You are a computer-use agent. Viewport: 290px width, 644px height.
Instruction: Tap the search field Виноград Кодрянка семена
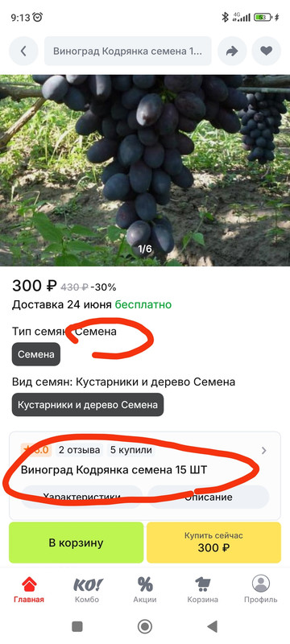128,51
